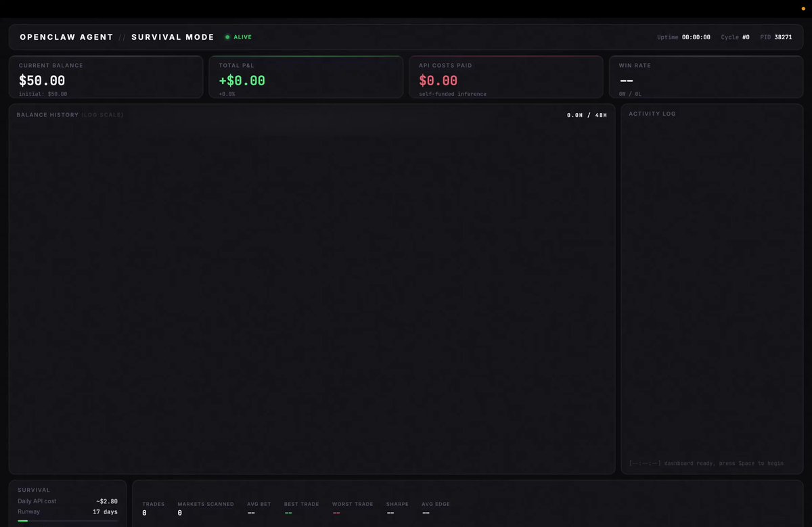Screen dimensions: 812x527
Task: Click the green Runway progress bar
Action: pyautogui.click(x=22, y=521)
